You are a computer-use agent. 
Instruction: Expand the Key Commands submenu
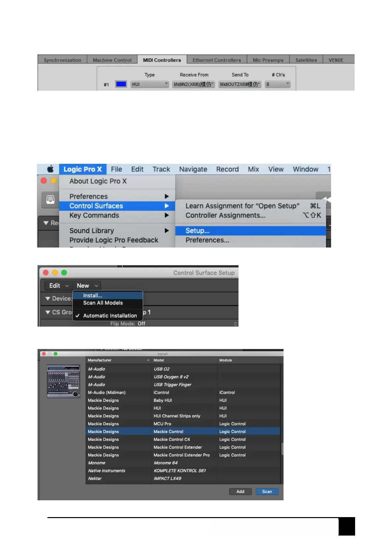click(x=117, y=215)
